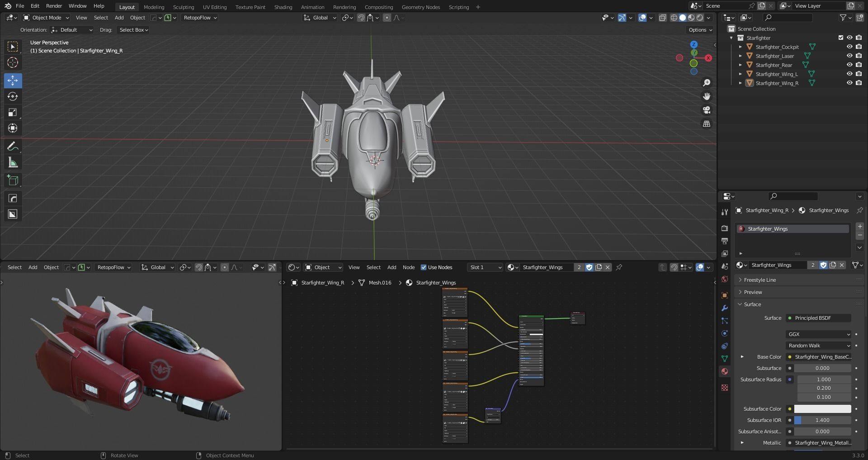The height and width of the screenshot is (460, 868).
Task: Open the File menu
Action: point(20,6)
